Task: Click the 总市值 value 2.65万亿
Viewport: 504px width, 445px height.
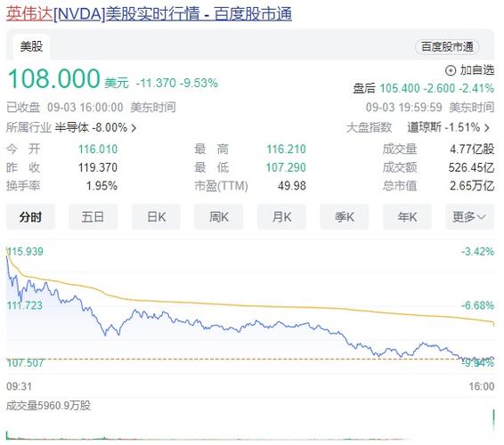Action: pos(472,186)
